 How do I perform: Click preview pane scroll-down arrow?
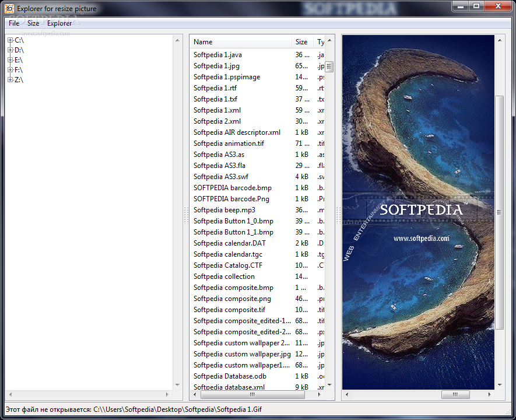coord(500,385)
